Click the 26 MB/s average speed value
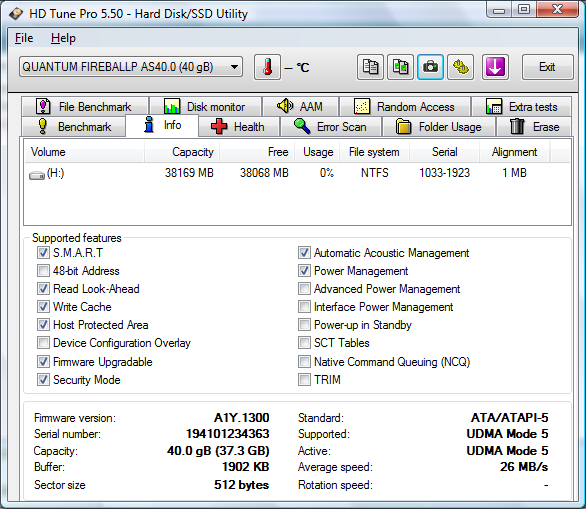 [x=524, y=467]
